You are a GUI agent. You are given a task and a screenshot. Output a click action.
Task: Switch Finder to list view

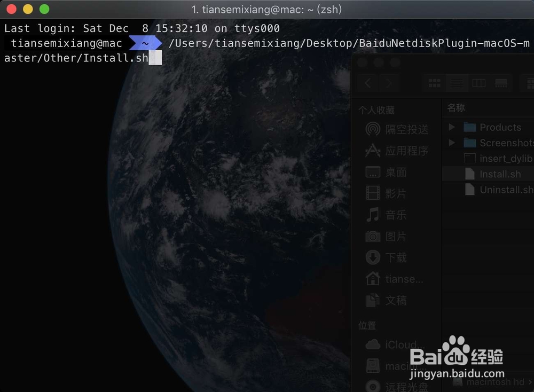[457, 83]
